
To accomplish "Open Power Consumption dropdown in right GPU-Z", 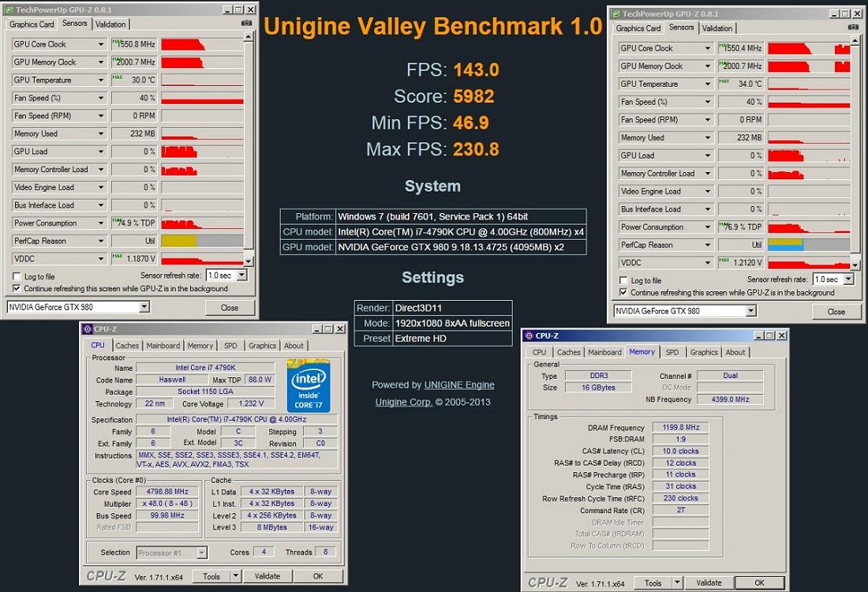I will 708,227.
